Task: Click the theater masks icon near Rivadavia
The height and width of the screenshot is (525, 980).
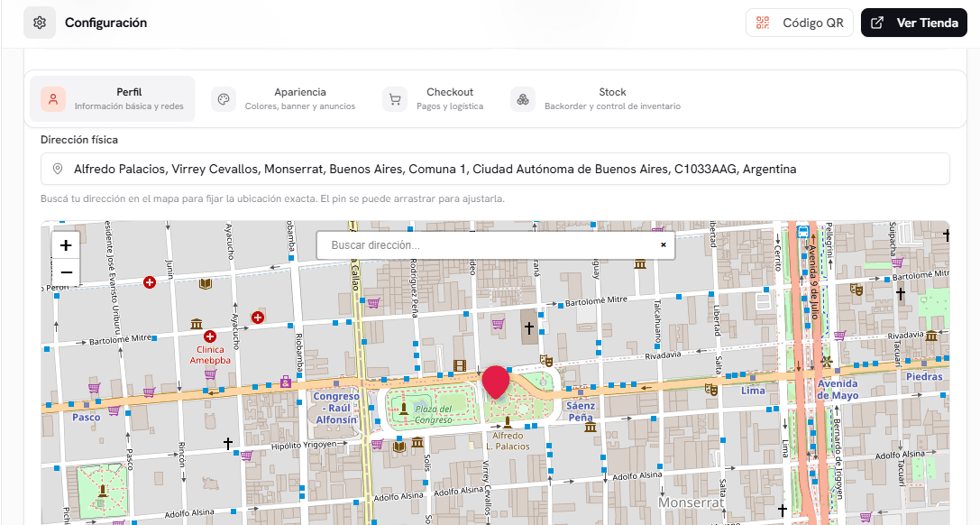Action: point(546,361)
